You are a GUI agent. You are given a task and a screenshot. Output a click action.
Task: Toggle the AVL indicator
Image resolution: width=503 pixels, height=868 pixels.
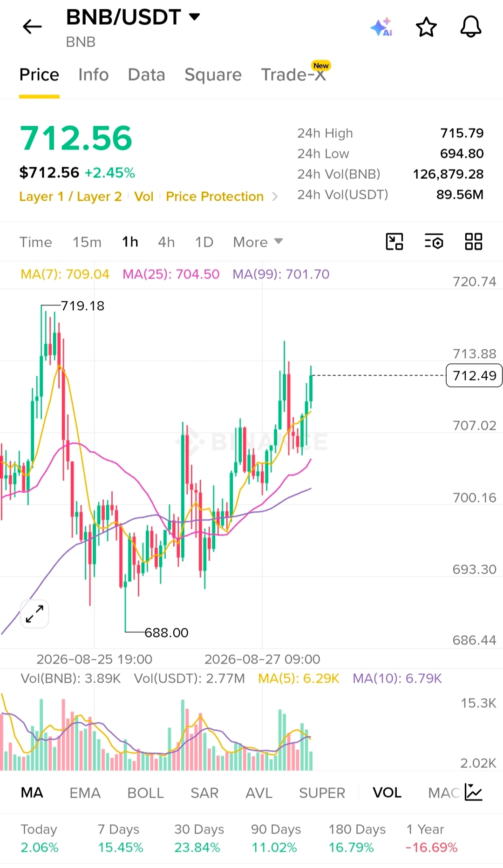[259, 793]
